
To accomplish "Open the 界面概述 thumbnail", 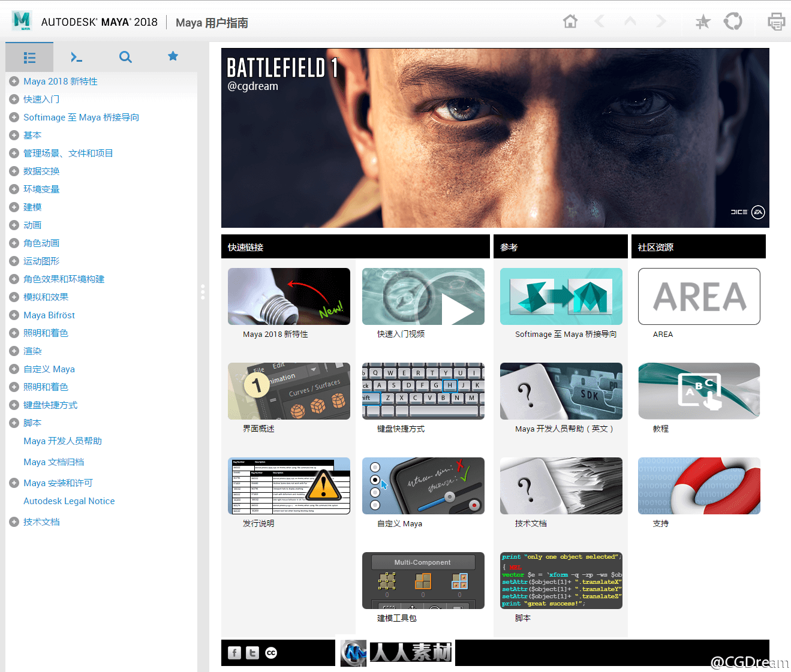I will (289, 391).
